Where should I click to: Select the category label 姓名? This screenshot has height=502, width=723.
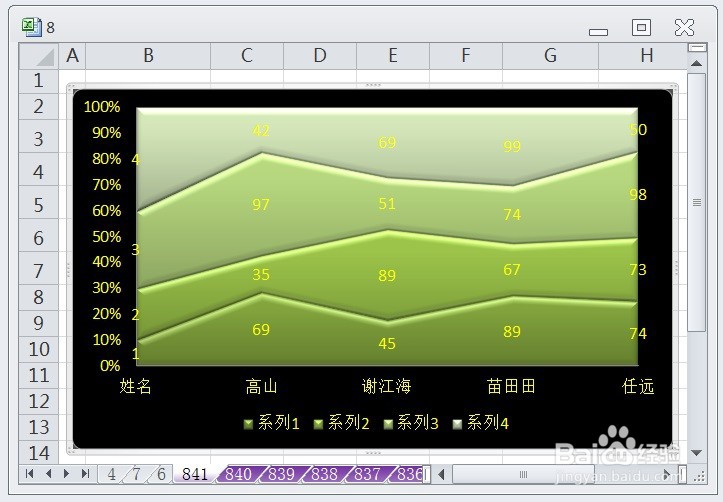(x=136, y=386)
